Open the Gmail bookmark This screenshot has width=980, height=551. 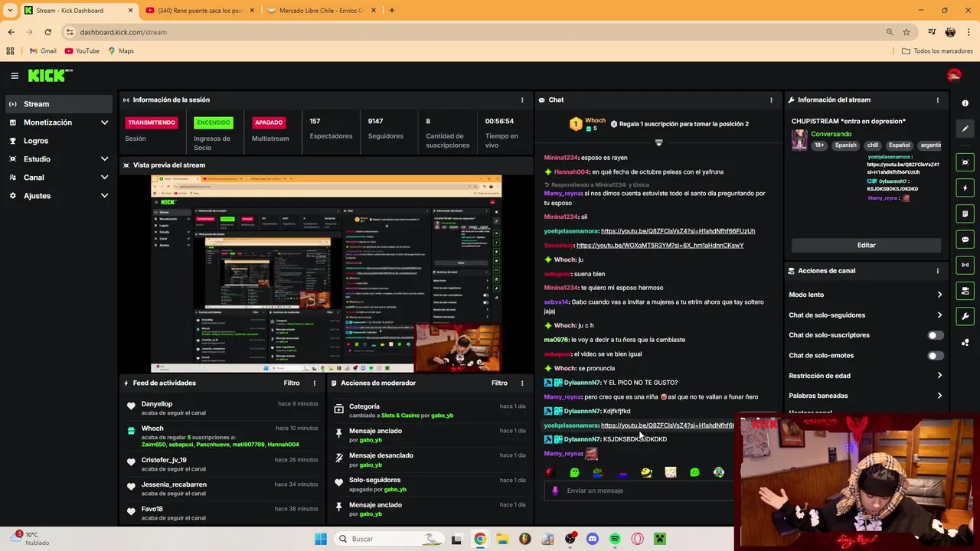(x=42, y=51)
